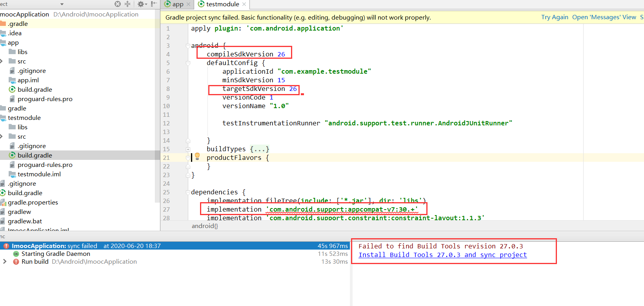Click the Try Again link

[x=555, y=17]
